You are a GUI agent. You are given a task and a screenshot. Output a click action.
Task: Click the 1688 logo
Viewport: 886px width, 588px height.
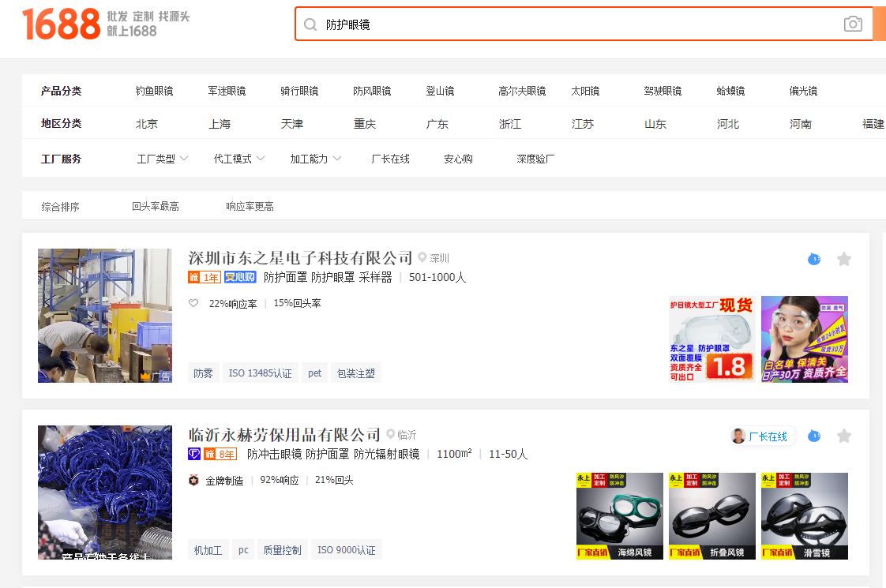tap(61, 24)
